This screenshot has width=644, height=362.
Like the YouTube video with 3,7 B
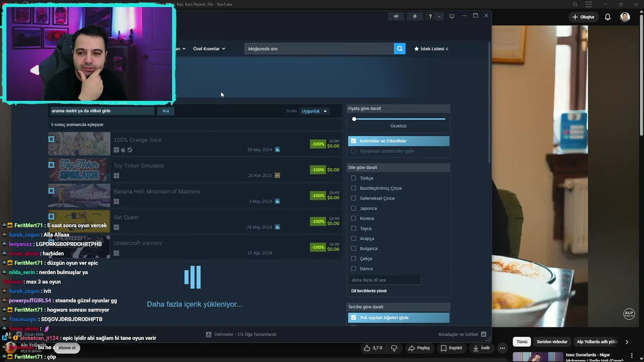click(373, 348)
